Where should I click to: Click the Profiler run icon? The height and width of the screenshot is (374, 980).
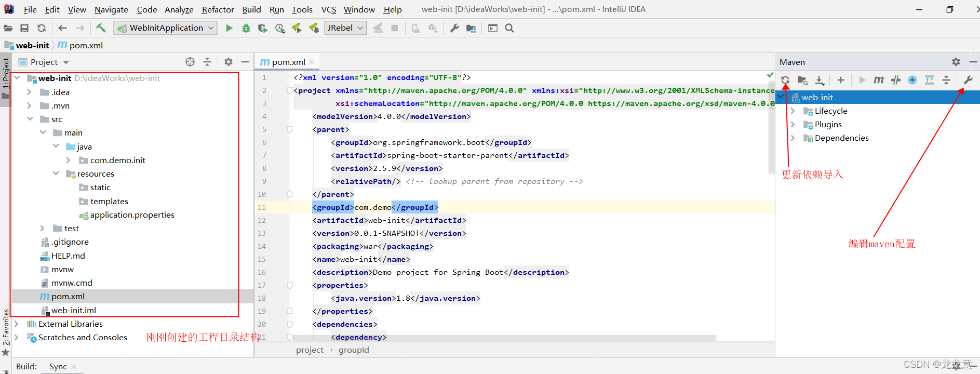coord(280,28)
